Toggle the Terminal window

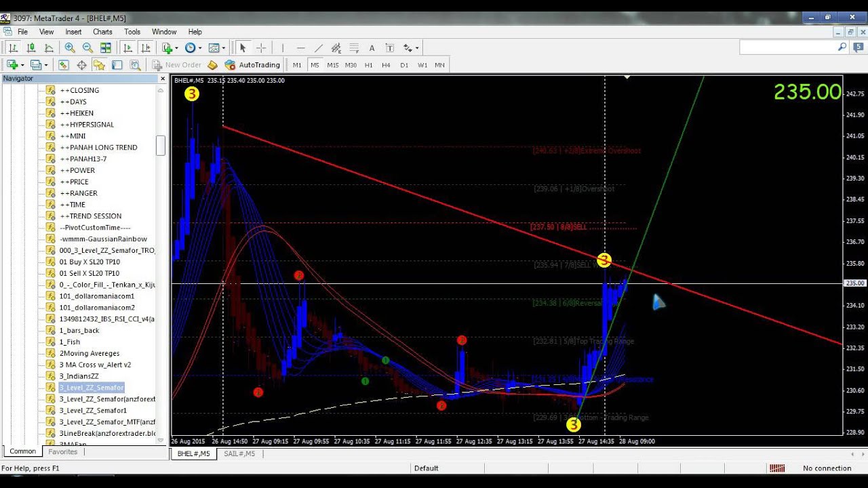(x=117, y=65)
